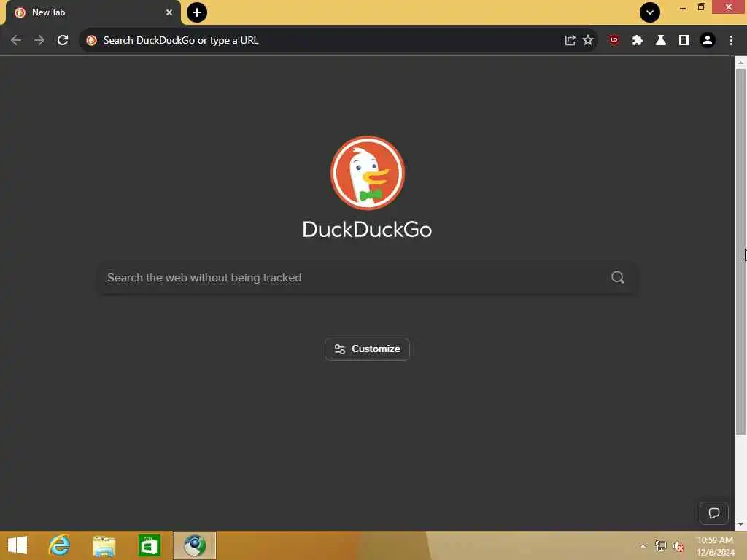Image resolution: width=747 pixels, height=560 pixels.
Task: Launch Internet Explorer from taskbar
Action: [x=60, y=545]
